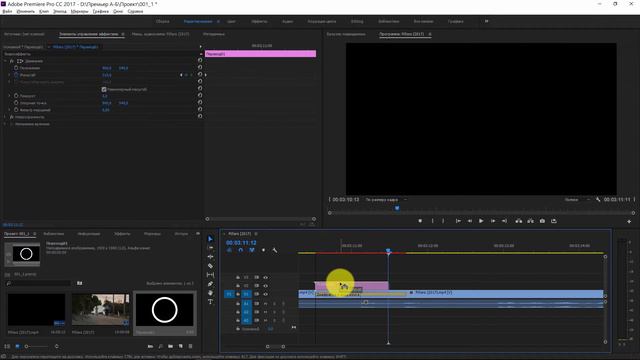This screenshot has width=640, height=360.
Task: Click New Bin folder icon
Action: (x=170, y=346)
